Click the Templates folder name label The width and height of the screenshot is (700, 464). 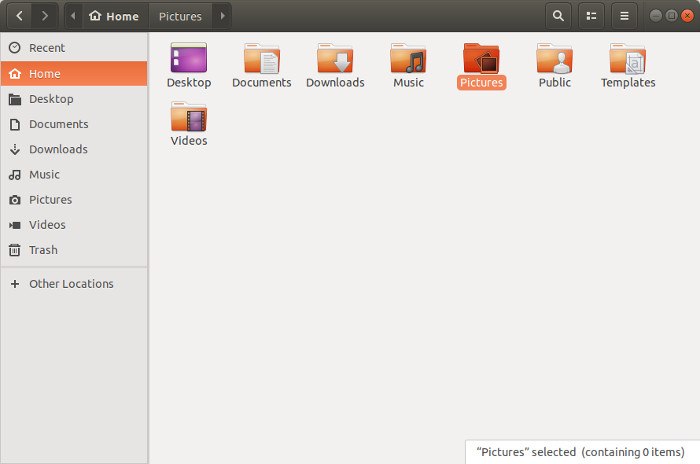pos(628,83)
